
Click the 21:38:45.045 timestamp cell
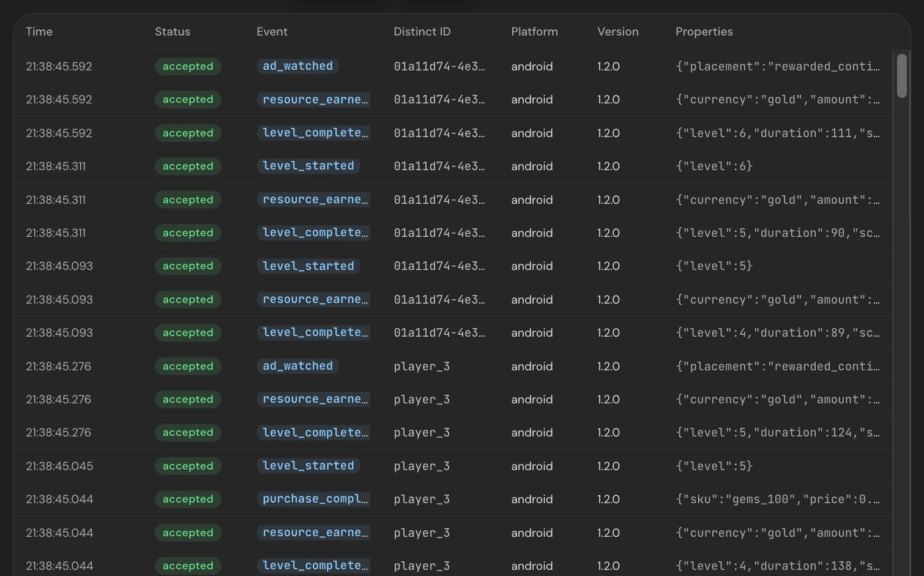coord(59,466)
